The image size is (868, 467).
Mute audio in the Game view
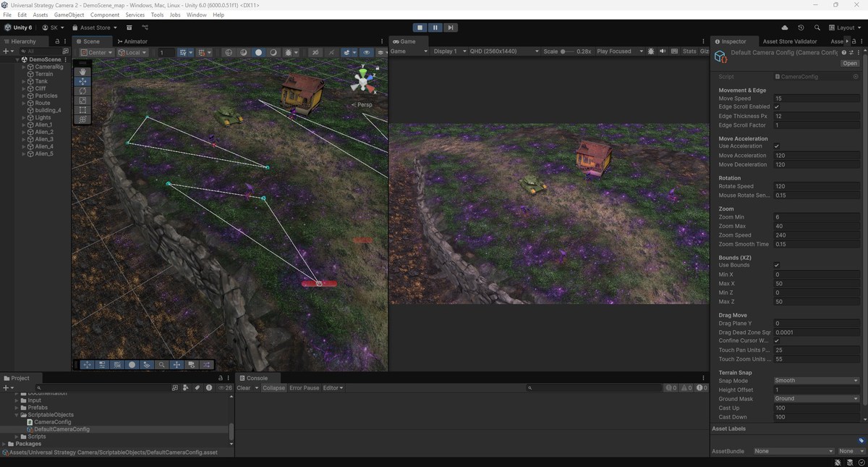click(x=663, y=51)
